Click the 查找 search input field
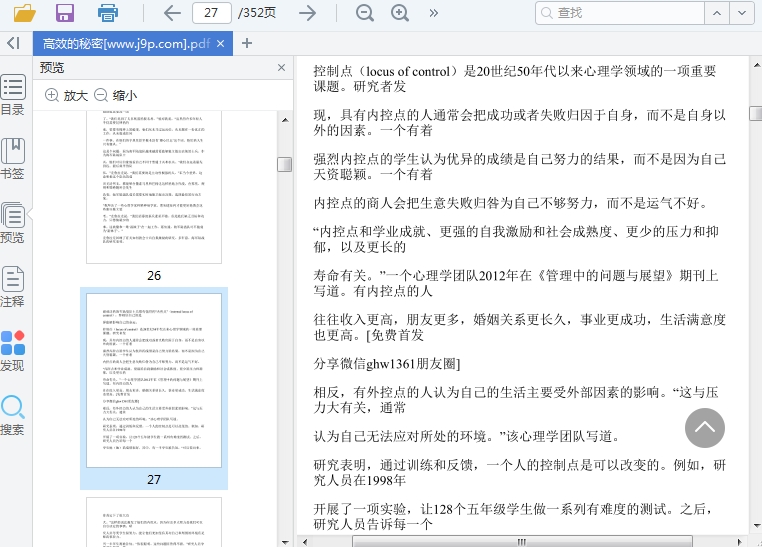 620,13
